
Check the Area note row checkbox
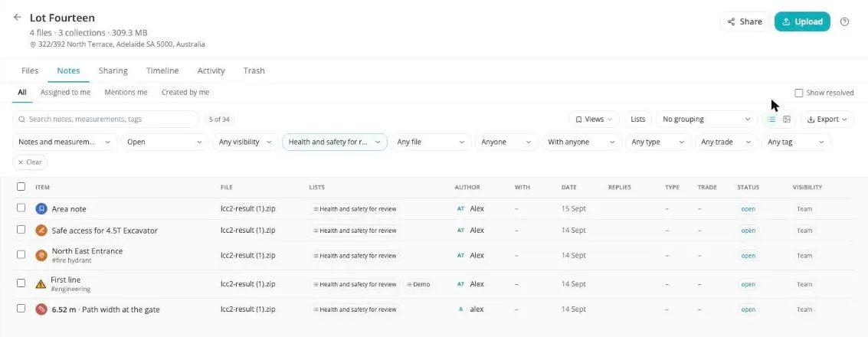pyautogui.click(x=21, y=208)
